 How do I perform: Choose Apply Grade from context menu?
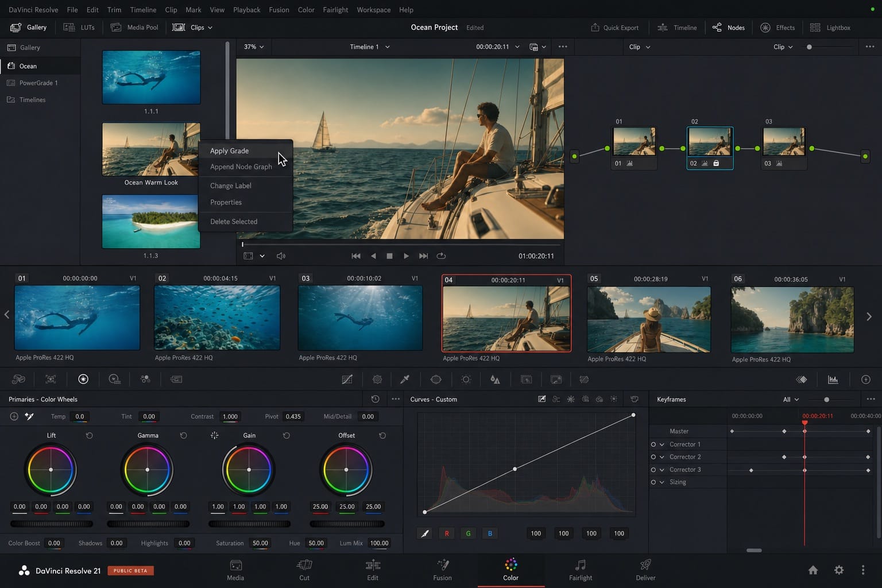[245, 151]
